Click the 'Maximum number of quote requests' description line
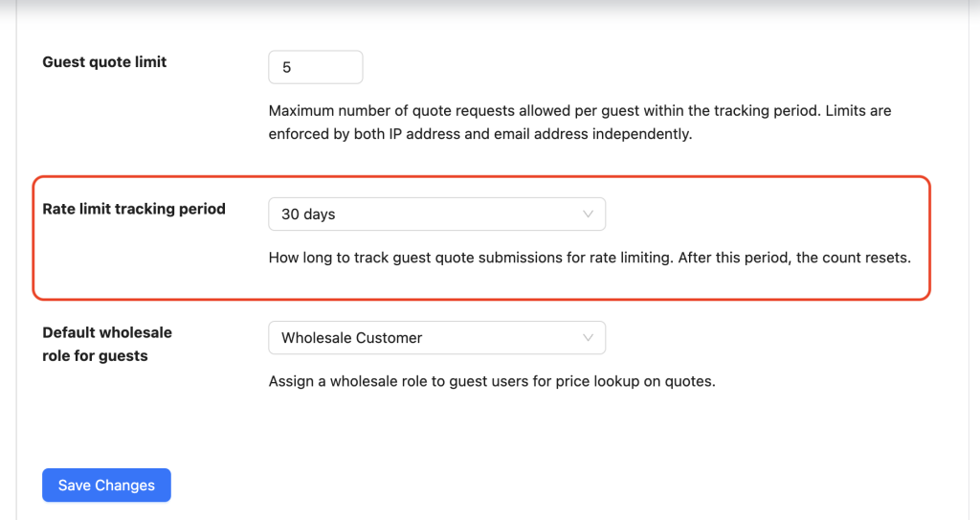This screenshot has width=980, height=520. pyautogui.click(x=579, y=111)
